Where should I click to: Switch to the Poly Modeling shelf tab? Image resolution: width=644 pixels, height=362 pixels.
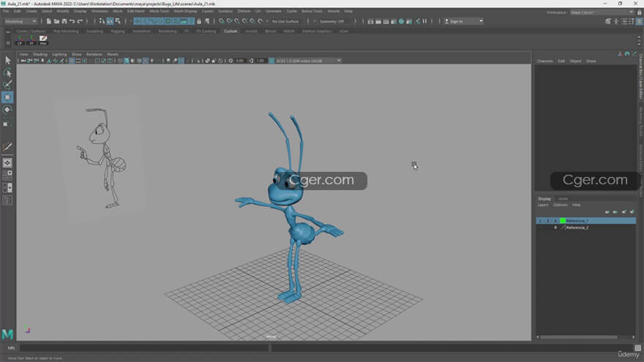point(66,31)
